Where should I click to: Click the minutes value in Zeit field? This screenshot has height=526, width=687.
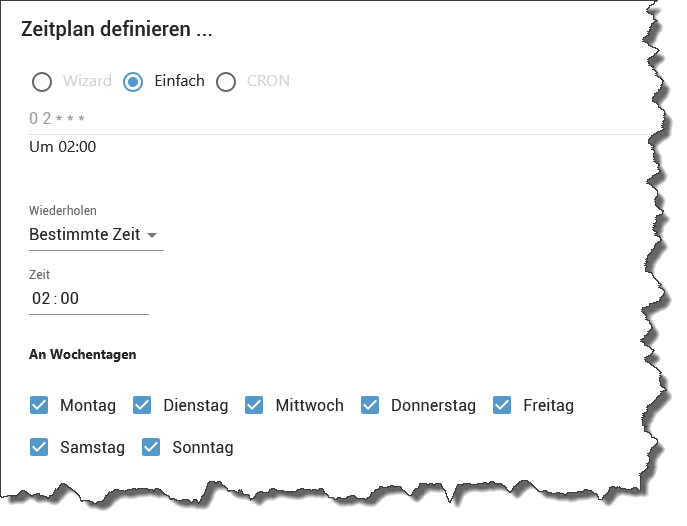tap(69, 299)
